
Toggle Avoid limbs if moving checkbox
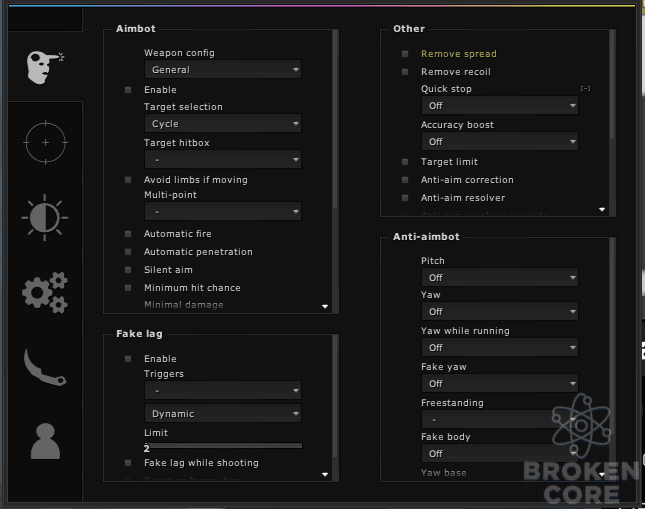coord(128,180)
